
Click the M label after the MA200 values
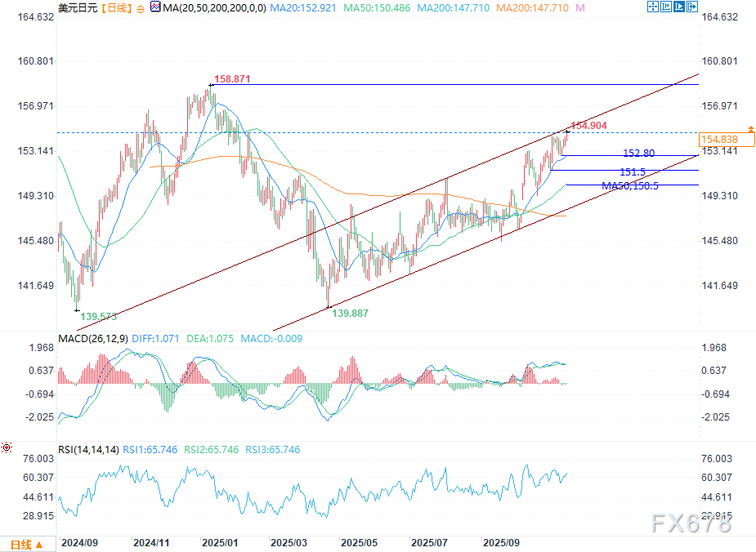click(580, 7)
